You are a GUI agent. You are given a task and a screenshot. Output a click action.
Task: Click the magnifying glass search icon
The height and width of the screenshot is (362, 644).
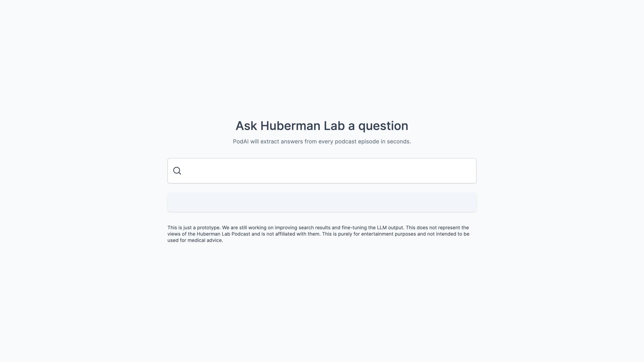[177, 171]
